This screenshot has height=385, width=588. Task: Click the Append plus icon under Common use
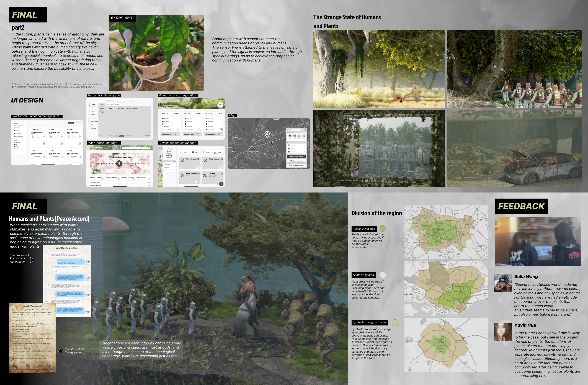pos(304,136)
